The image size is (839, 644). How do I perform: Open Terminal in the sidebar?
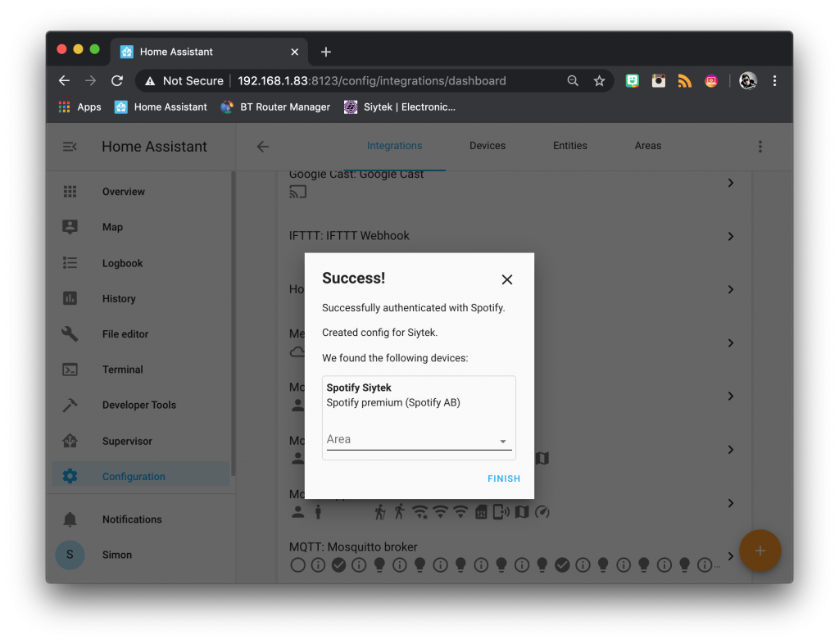(141, 369)
